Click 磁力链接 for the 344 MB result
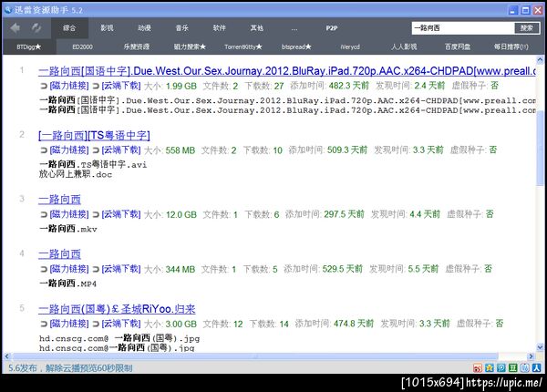This screenshot has width=547, height=392. (x=69, y=269)
